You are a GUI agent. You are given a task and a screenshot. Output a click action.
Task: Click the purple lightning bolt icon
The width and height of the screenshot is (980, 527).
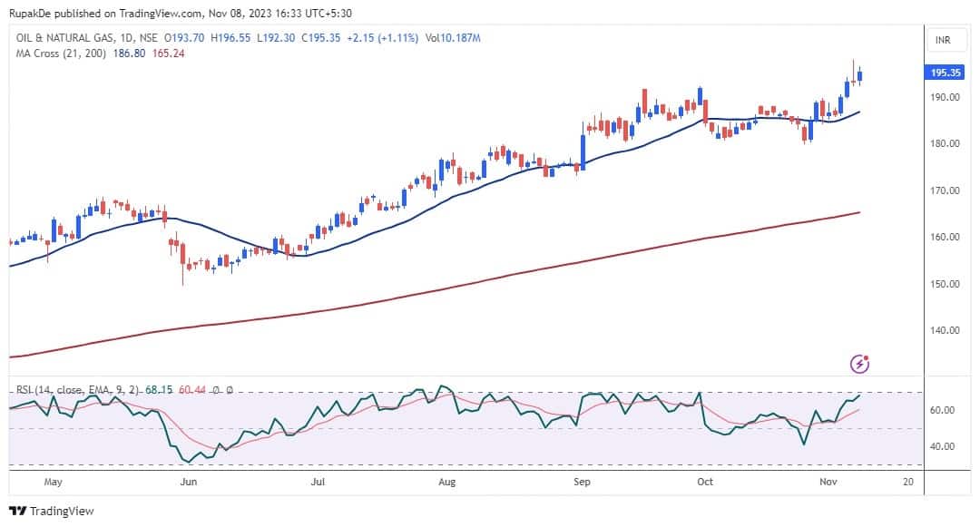[x=860, y=364]
